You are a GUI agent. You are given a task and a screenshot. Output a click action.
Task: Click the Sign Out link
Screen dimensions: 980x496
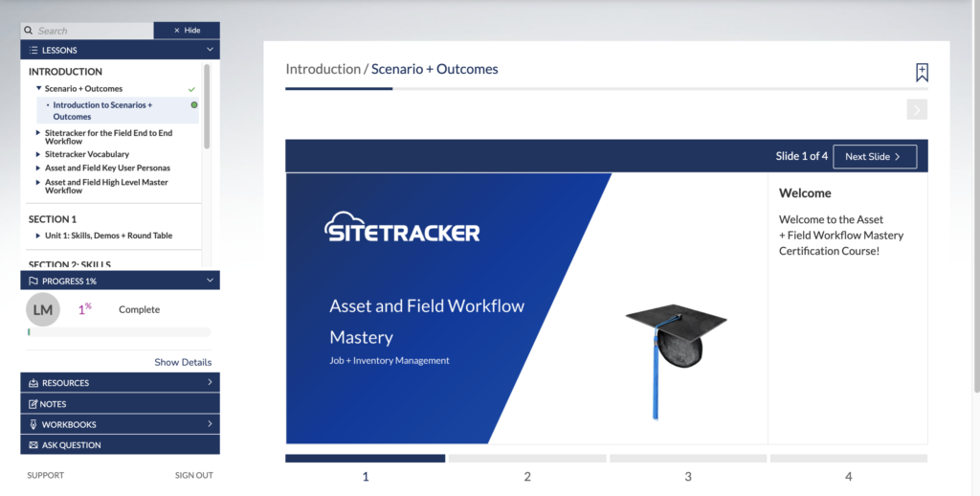click(193, 475)
